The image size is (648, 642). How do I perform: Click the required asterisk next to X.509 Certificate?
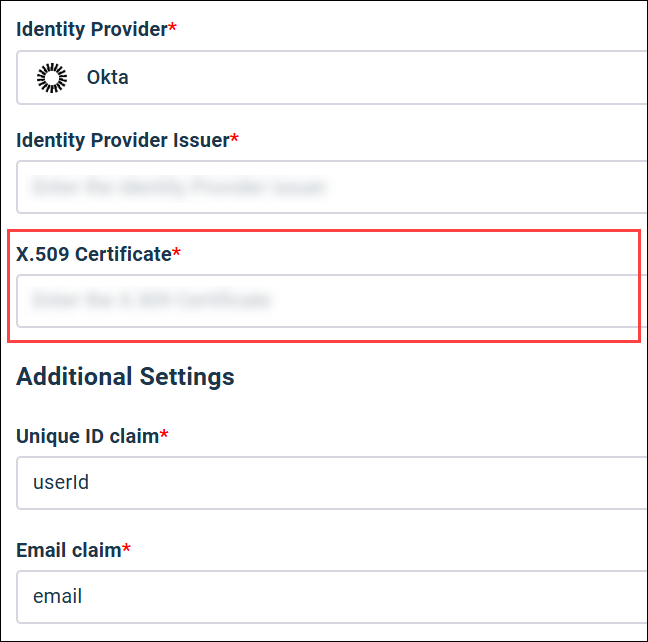point(177,253)
